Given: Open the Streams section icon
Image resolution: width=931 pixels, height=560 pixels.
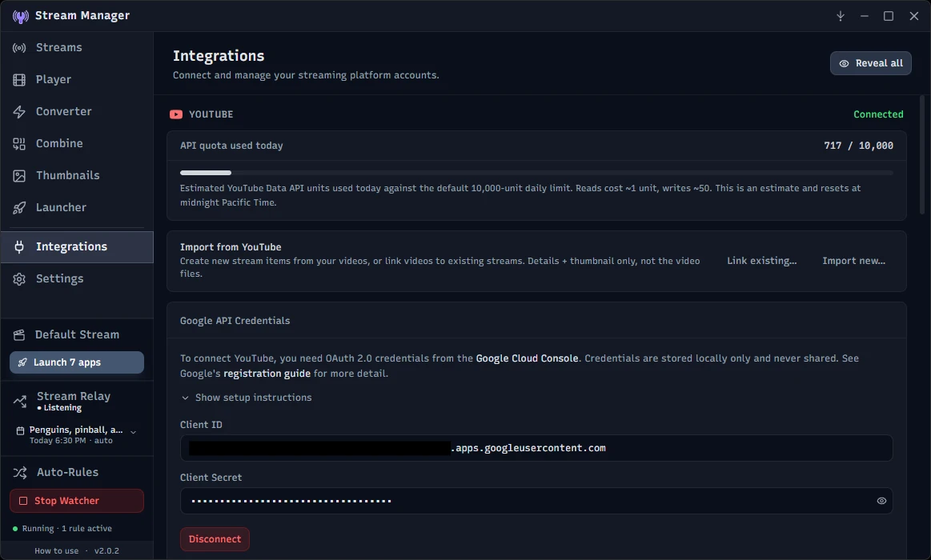Looking at the screenshot, I should click(19, 47).
